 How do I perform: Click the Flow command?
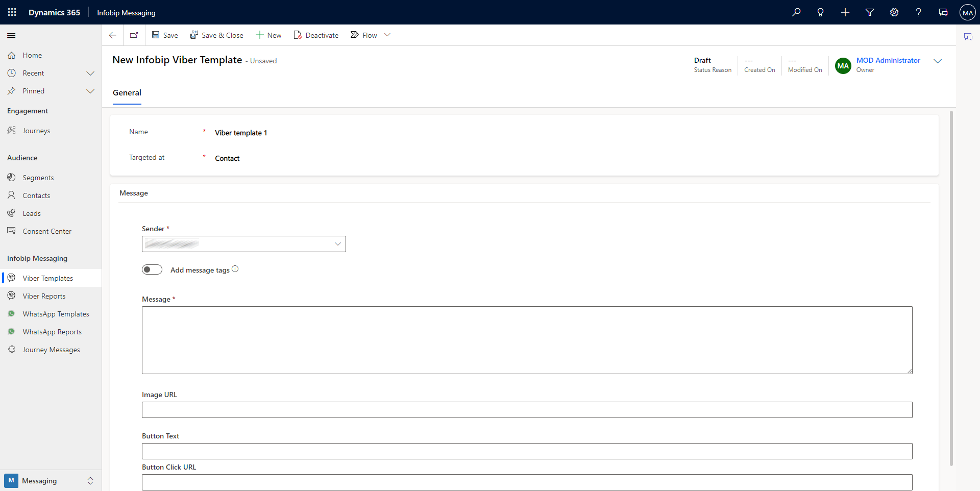pyautogui.click(x=364, y=35)
